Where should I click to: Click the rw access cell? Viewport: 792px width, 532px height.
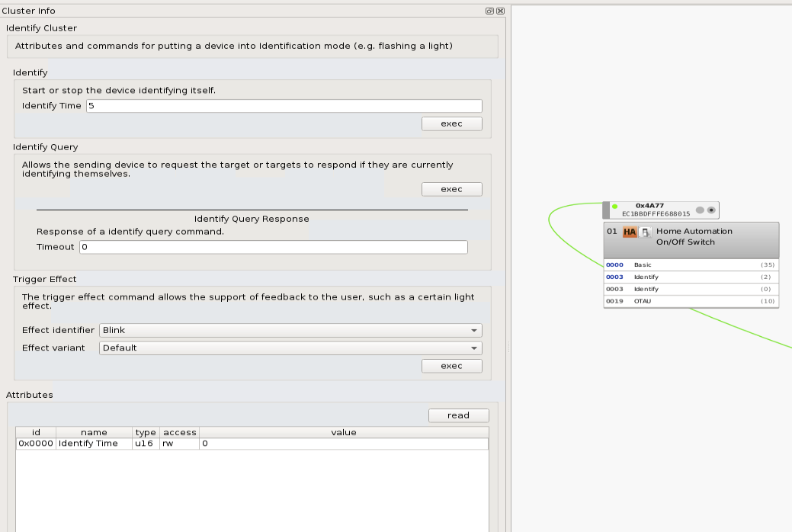point(179,444)
